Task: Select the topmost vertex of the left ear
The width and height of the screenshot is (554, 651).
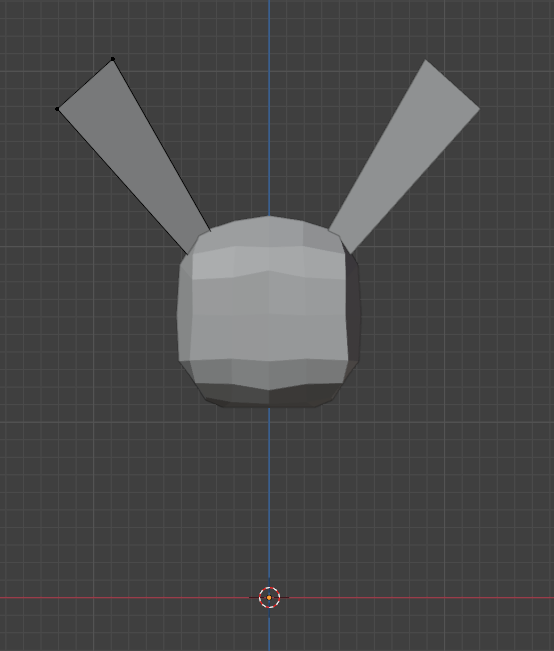Action: click(x=113, y=59)
